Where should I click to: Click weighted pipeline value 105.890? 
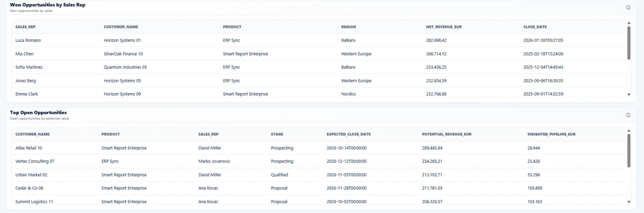coord(535,188)
